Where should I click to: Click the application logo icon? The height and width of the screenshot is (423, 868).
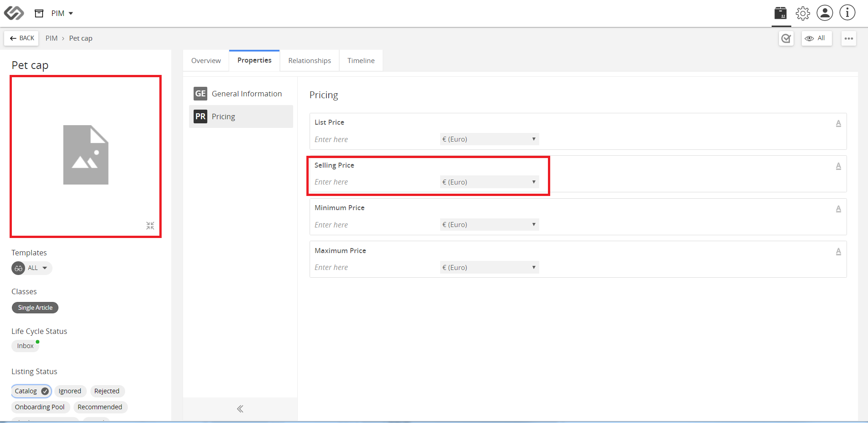click(14, 13)
